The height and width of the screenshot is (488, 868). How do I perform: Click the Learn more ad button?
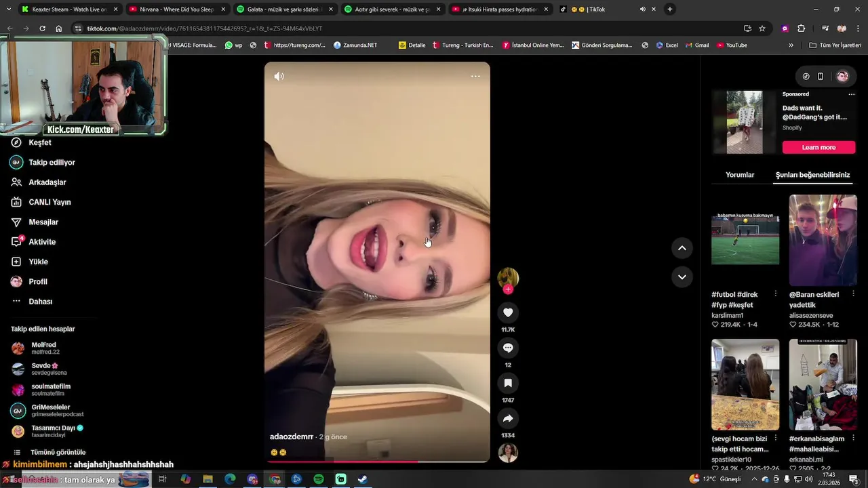[x=818, y=147]
